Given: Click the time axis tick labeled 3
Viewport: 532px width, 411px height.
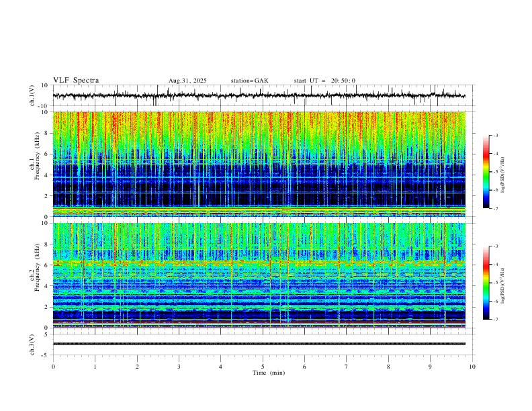Looking at the screenshot, I should coord(179,367).
